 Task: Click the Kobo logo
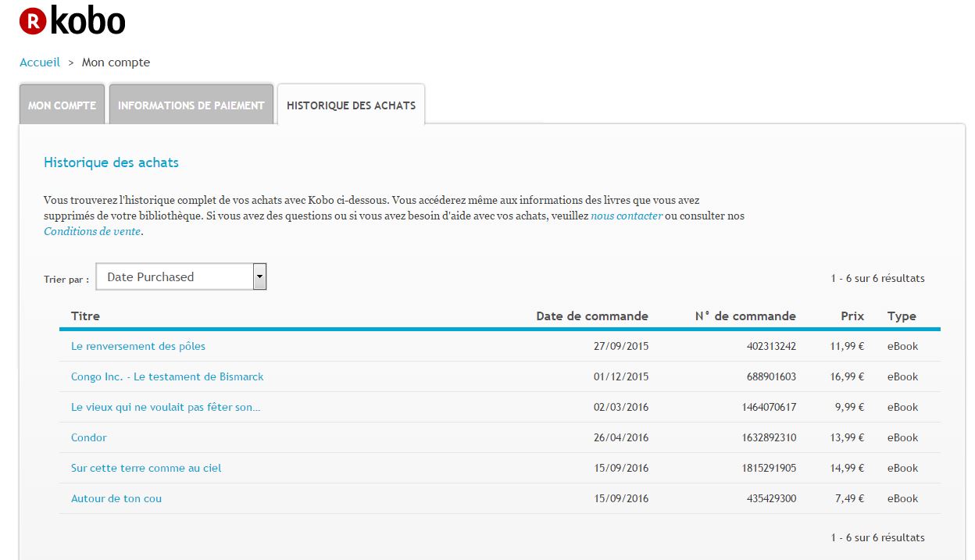coord(72,21)
